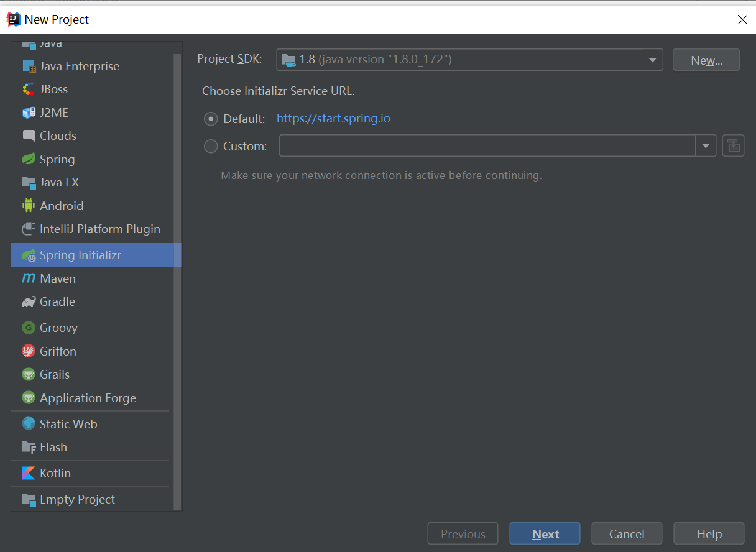Choose Maven project type
756x552 pixels.
coord(91,278)
